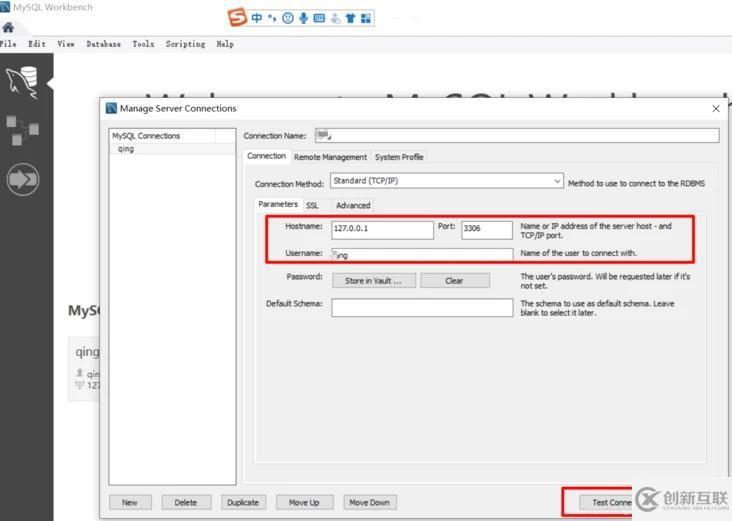Open the Migration wizard sidebar icon
Image resolution: width=732 pixels, height=521 pixels.
click(23, 179)
